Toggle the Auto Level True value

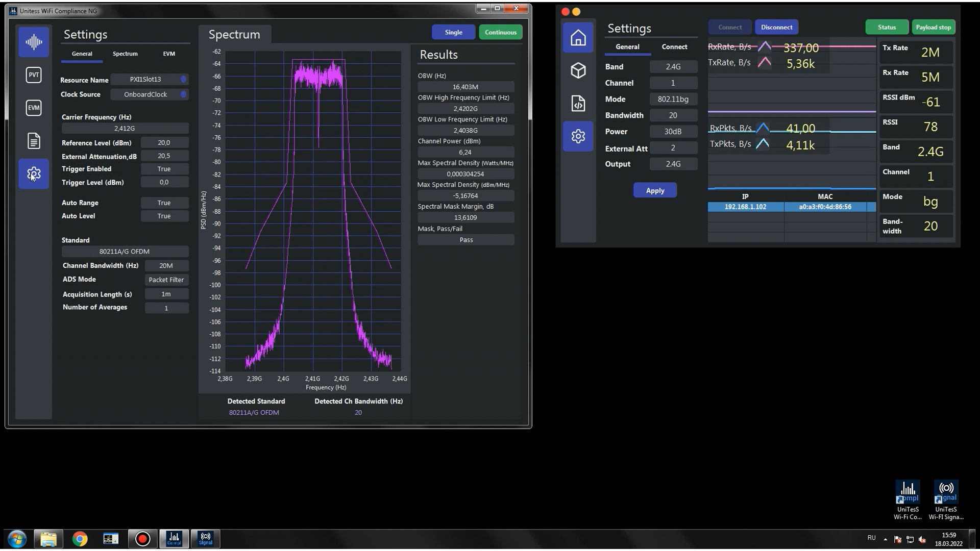tap(164, 216)
